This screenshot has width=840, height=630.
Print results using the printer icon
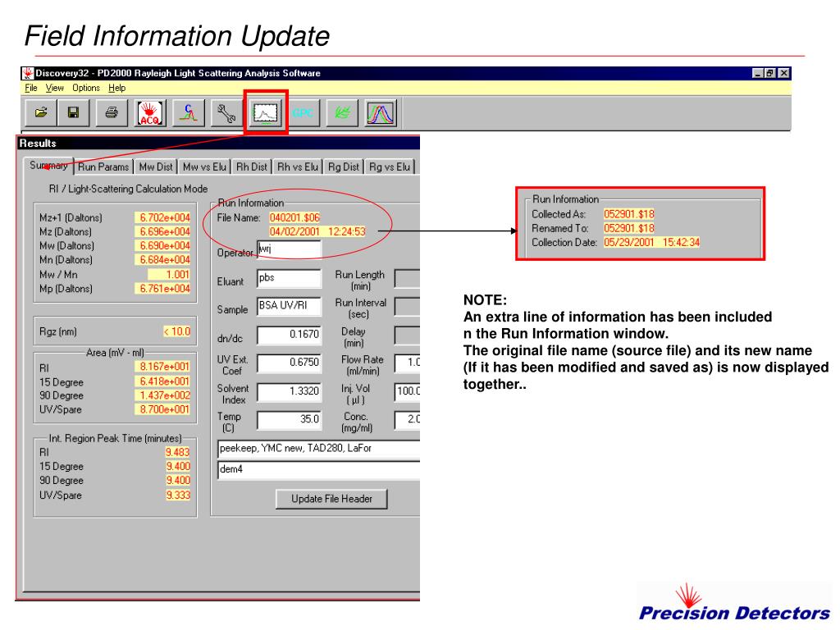click(112, 113)
